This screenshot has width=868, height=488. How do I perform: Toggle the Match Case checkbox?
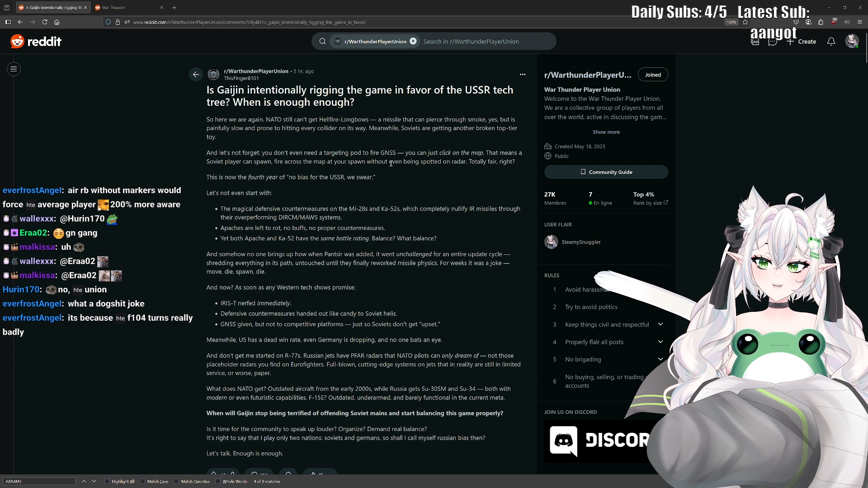click(142, 481)
